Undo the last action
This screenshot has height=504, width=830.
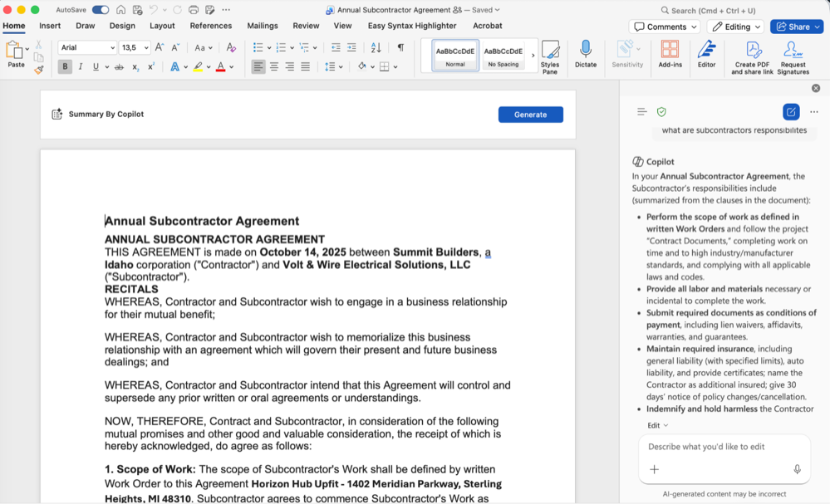[x=154, y=10]
